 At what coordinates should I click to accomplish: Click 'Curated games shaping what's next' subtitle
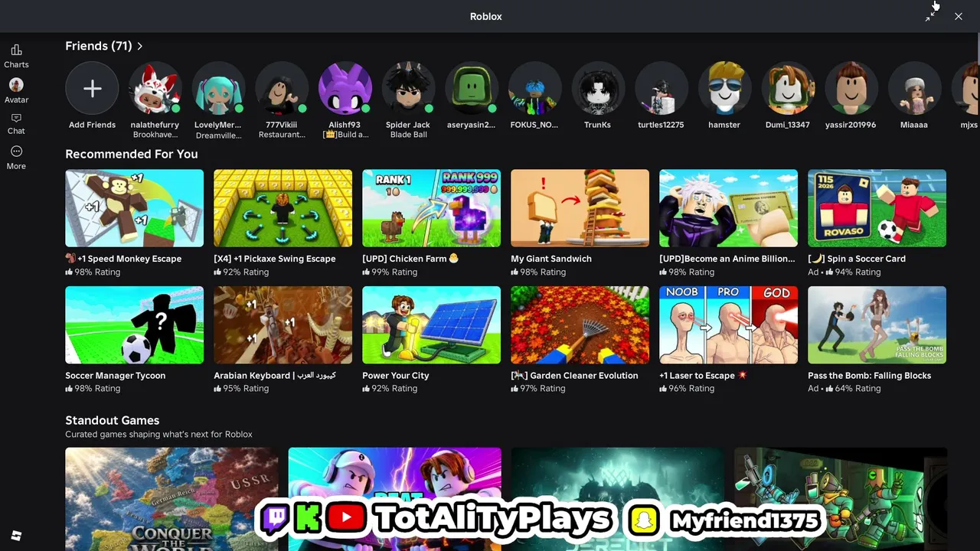click(x=158, y=435)
